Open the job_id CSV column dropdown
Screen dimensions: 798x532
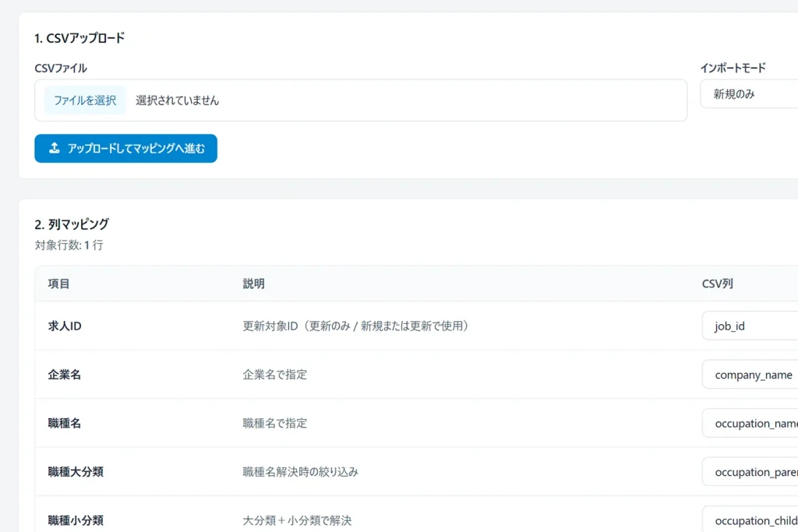tap(750, 326)
